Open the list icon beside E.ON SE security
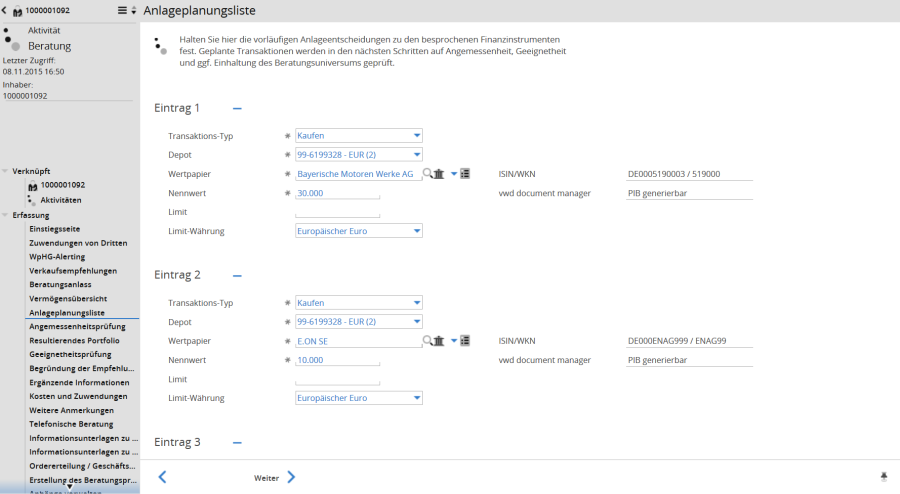 point(465,341)
